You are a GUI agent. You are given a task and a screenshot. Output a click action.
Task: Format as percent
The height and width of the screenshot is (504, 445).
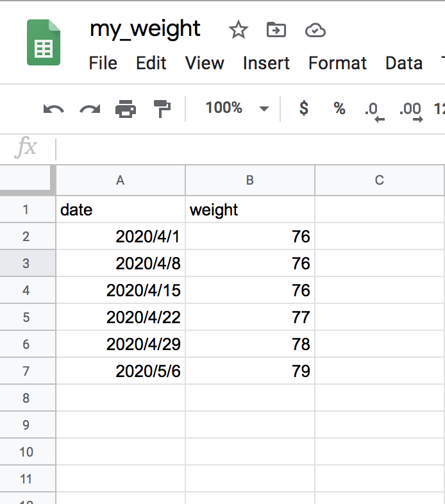[x=339, y=108]
